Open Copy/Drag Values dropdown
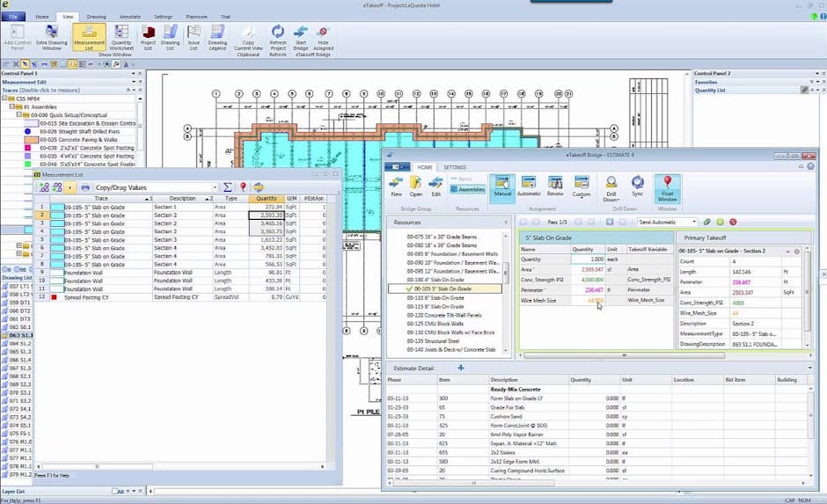This screenshot has width=827, height=504. click(x=215, y=187)
